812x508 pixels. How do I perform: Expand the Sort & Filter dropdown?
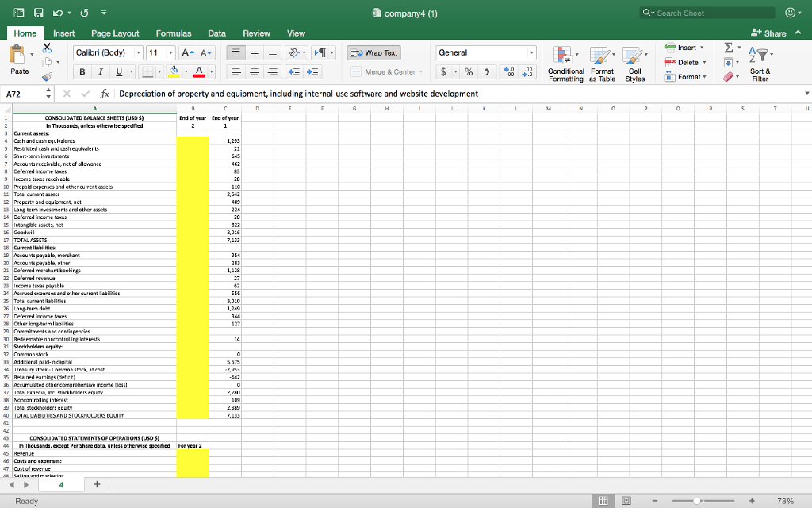pyautogui.click(x=772, y=55)
